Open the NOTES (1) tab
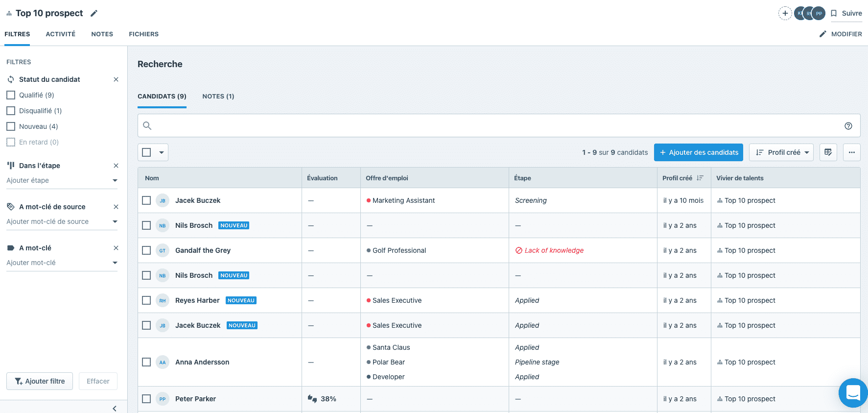 click(x=218, y=97)
